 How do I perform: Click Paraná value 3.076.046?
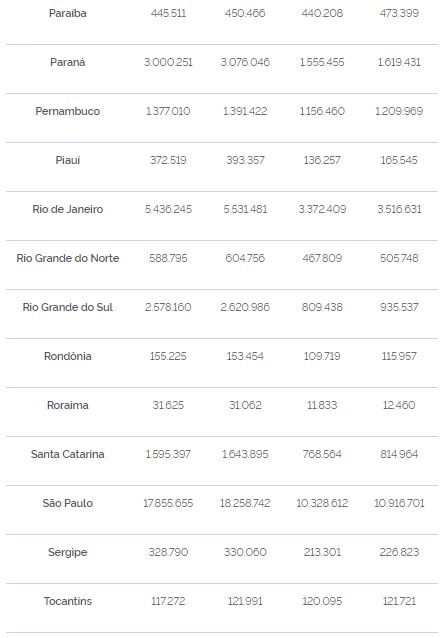pos(245,62)
